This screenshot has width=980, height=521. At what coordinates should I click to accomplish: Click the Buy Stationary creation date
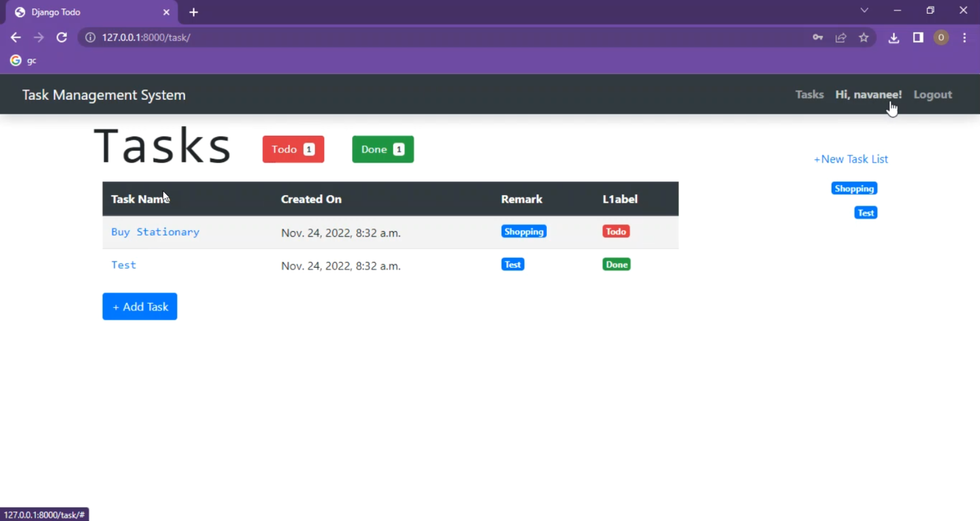pos(340,233)
